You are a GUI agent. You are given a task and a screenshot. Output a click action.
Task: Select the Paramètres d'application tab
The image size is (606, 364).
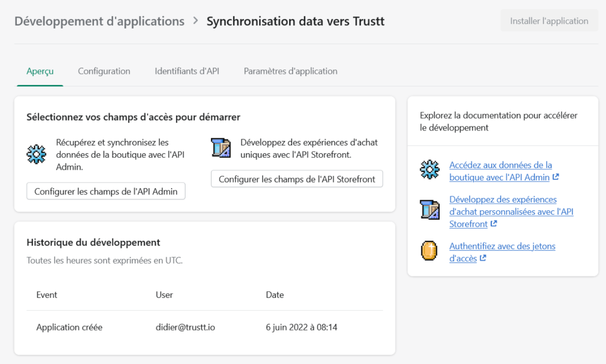pos(290,71)
